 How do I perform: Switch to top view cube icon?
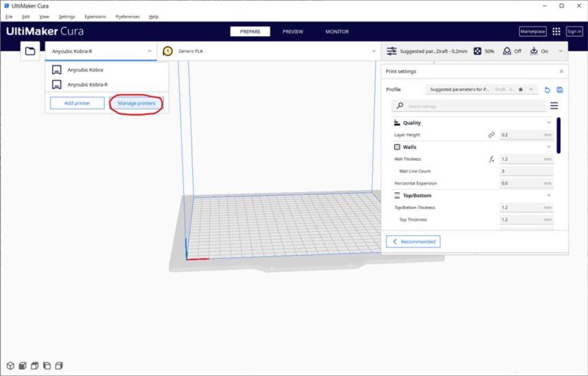34,365
